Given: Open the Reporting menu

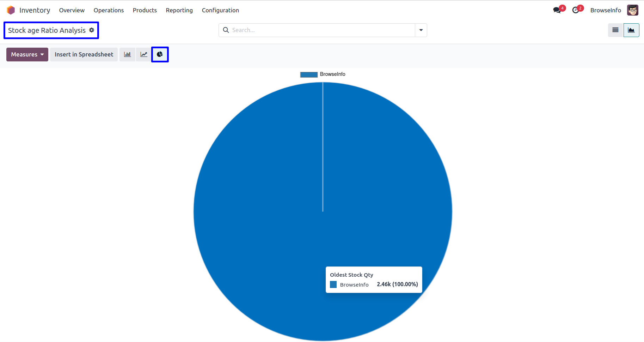Looking at the screenshot, I should coord(179,10).
